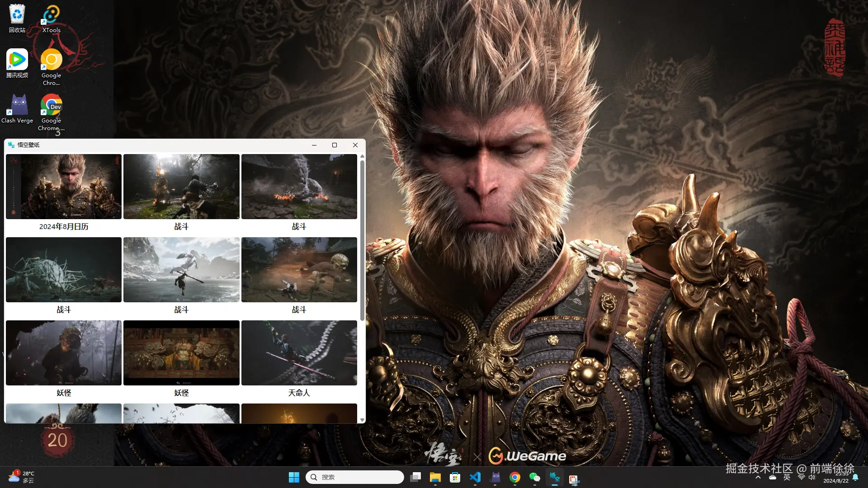This screenshot has width=868, height=488.
Task: Choose the 天命人 wallpaper thumbnail
Action: [299, 353]
